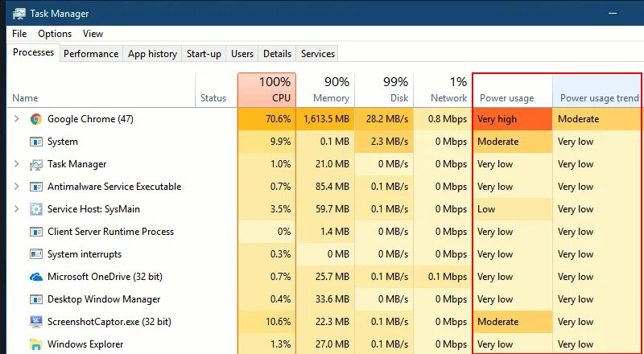Image resolution: width=644 pixels, height=354 pixels.
Task: Open the Options menu
Action: coord(55,34)
